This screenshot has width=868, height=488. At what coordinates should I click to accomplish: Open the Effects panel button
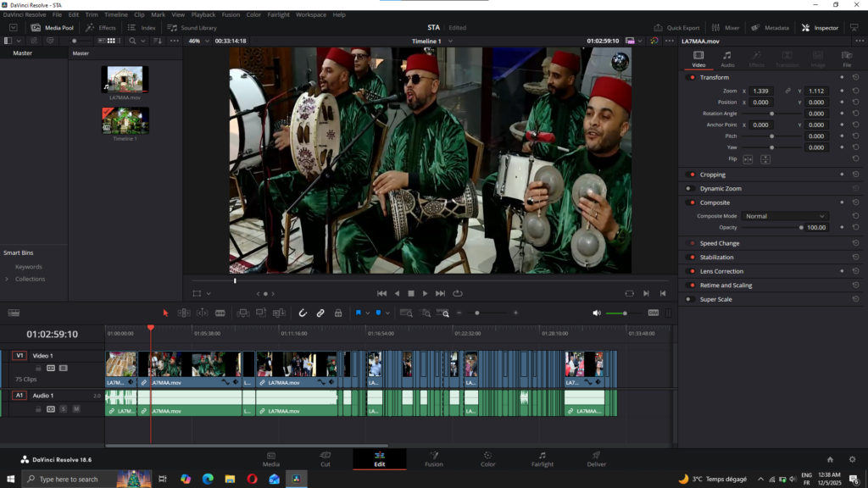(x=101, y=28)
